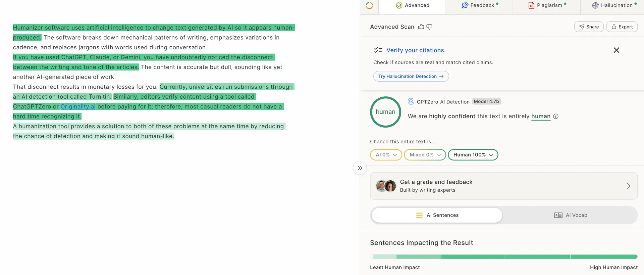The image size is (644, 275).
Task: Switch to the Advanced tab
Action: (x=412, y=5)
